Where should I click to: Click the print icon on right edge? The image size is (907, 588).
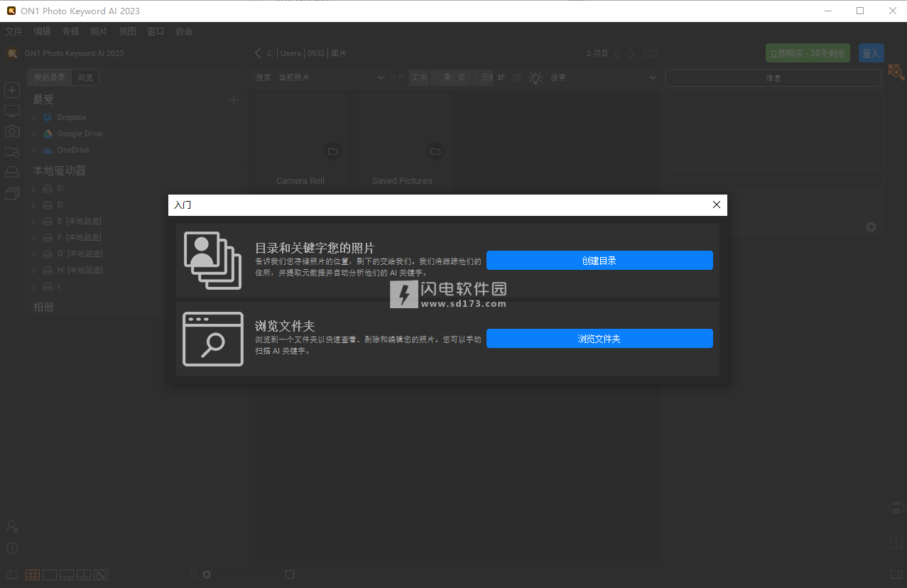(896, 508)
